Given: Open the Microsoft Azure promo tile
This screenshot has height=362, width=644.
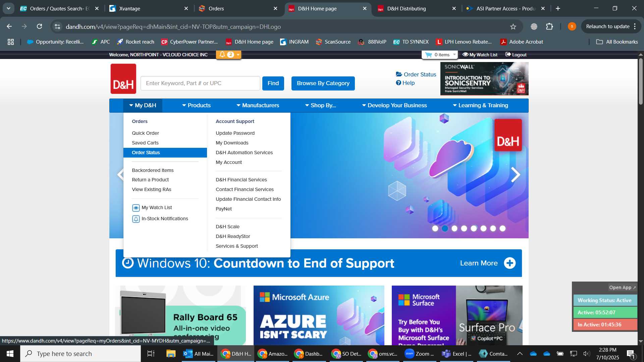Looking at the screenshot, I should pyautogui.click(x=319, y=315).
